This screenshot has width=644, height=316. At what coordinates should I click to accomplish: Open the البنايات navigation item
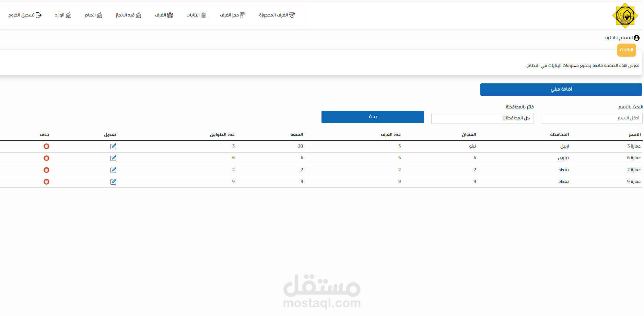pos(196,15)
